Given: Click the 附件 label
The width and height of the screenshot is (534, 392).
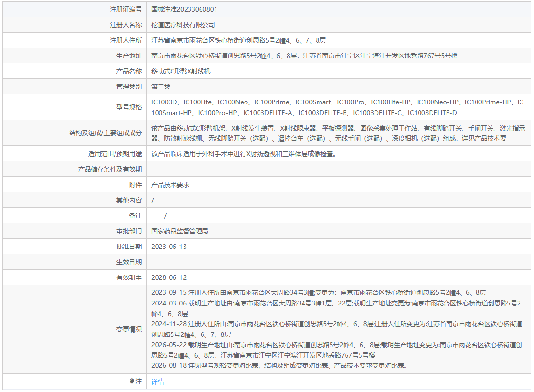Looking at the screenshot, I should point(135,185).
